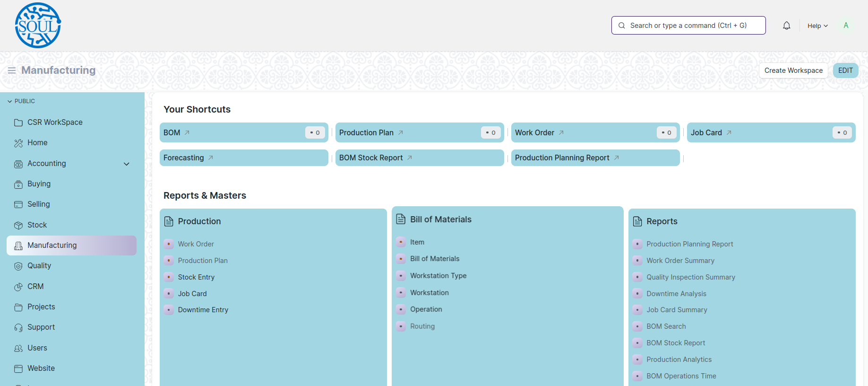The width and height of the screenshot is (868, 386).
Task: Open Projects in the sidebar
Action: 71,307
